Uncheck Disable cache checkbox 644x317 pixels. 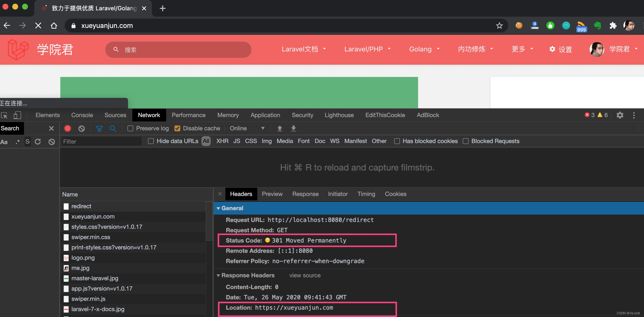point(177,128)
